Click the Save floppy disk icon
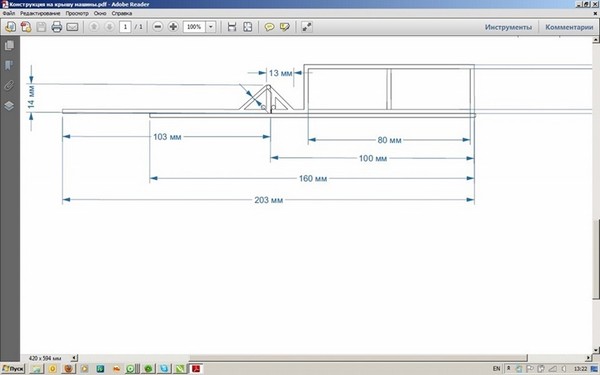Image resolution: width=600 pixels, height=375 pixels. pyautogui.click(x=41, y=27)
